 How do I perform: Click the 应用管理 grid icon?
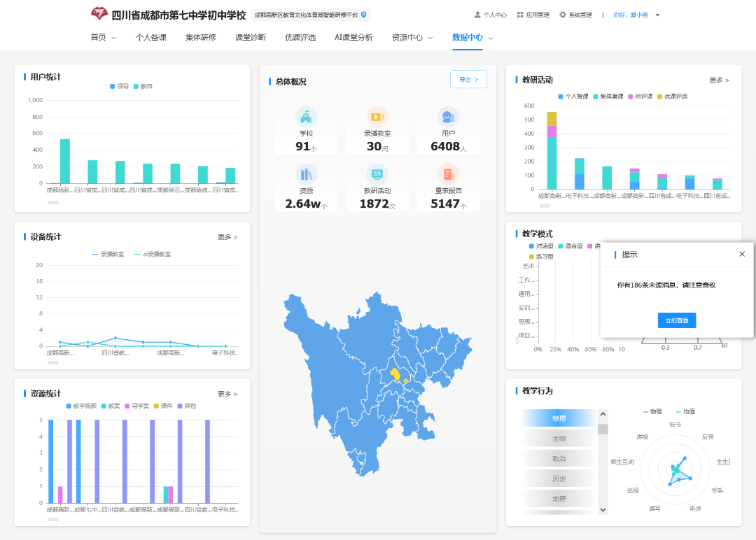(x=519, y=13)
